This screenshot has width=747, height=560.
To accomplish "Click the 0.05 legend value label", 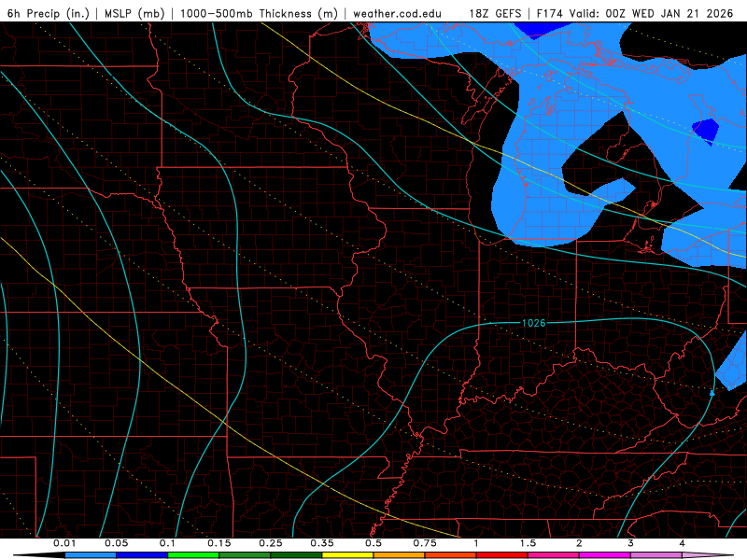I will point(116,543).
